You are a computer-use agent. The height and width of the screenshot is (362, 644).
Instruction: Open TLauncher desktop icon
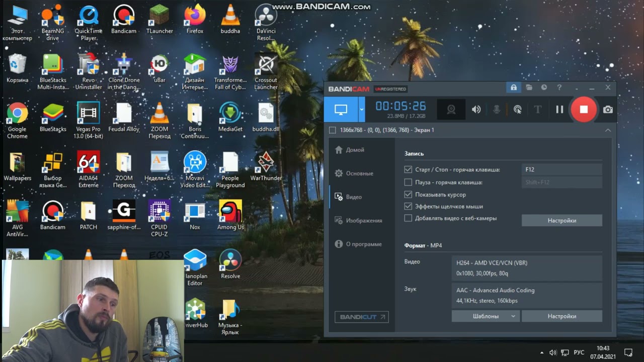click(x=159, y=20)
